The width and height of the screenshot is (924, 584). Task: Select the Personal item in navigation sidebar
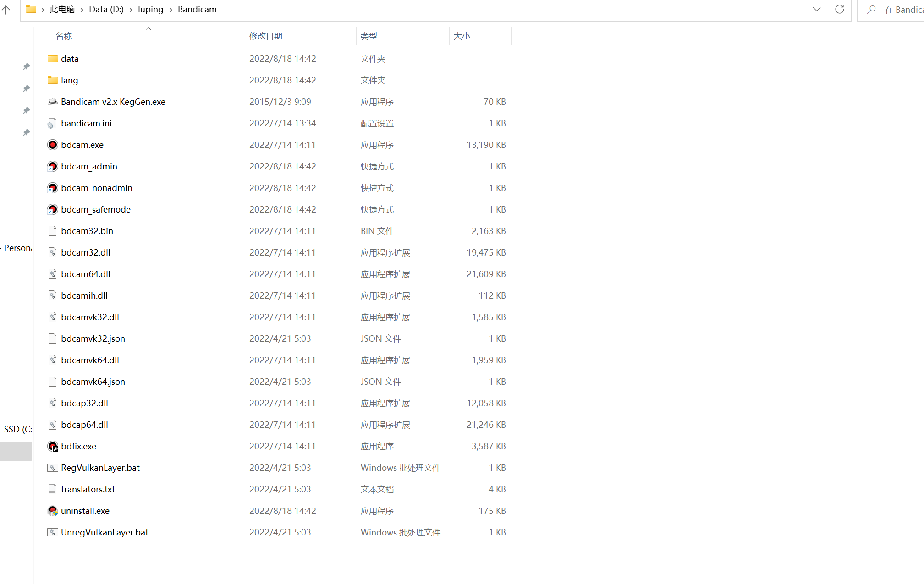(x=16, y=248)
